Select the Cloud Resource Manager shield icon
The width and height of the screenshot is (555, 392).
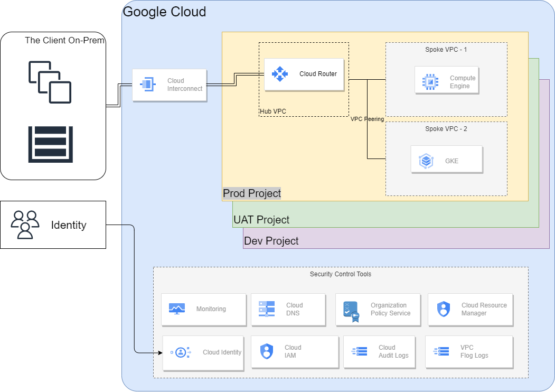pos(444,309)
